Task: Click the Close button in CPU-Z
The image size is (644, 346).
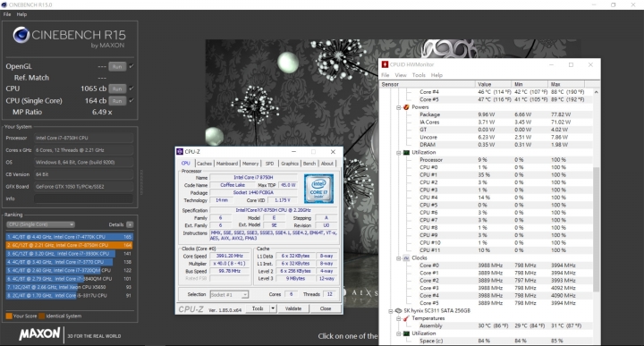Action: [x=326, y=308]
